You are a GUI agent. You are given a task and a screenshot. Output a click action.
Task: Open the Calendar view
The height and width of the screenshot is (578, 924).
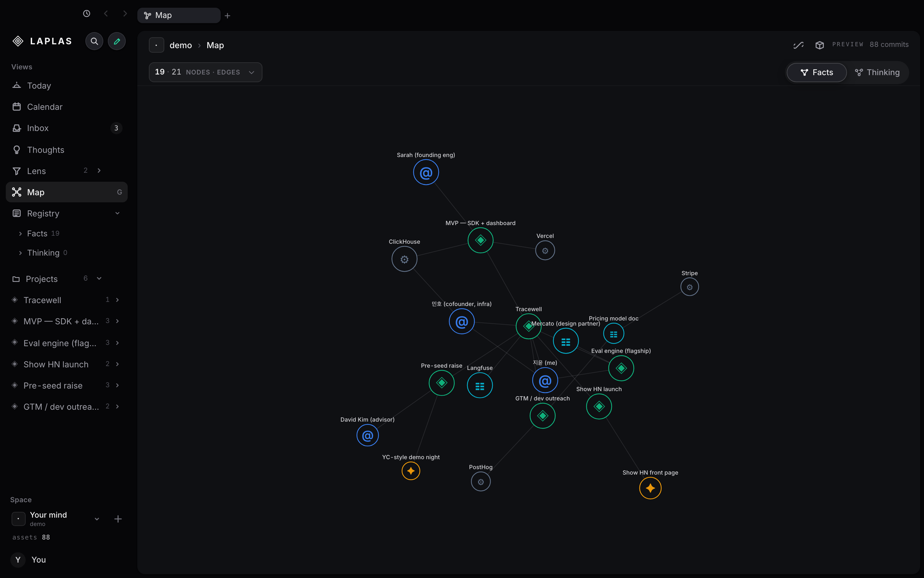click(x=66, y=107)
